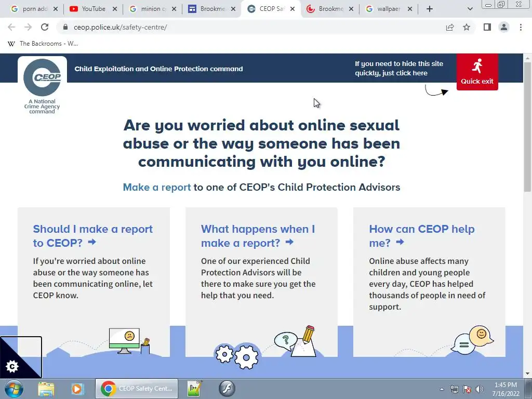Viewport: 532px width, 399px height.
Task: Switch to the 'wallpaer' Google tab
Action: point(389,9)
